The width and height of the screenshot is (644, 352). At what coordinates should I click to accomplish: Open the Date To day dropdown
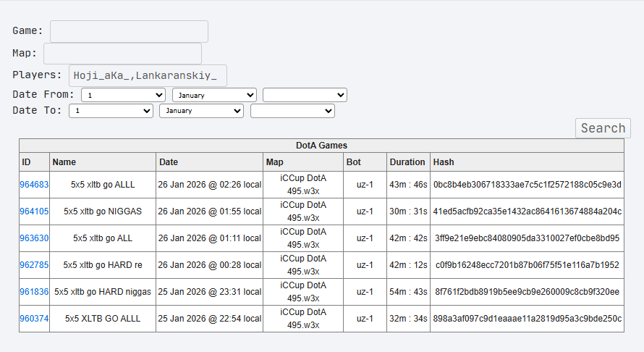tap(111, 111)
